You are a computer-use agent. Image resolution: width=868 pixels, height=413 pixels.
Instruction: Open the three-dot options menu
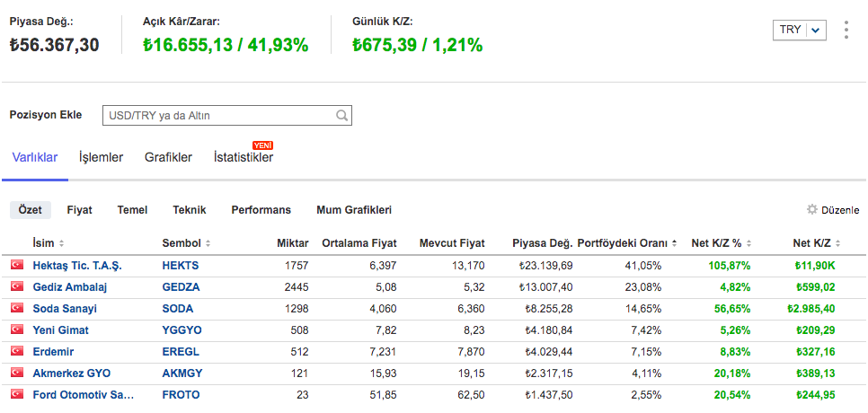point(846,30)
